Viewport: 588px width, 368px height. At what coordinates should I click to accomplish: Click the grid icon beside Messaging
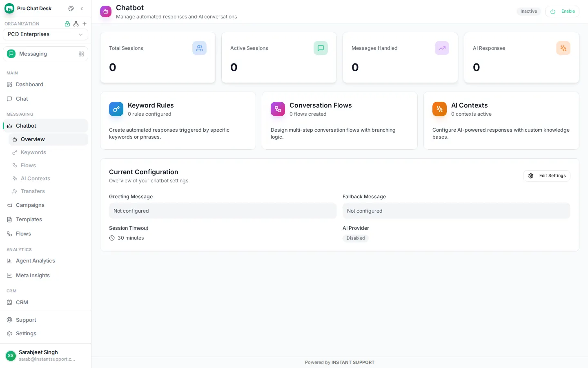[81, 54]
